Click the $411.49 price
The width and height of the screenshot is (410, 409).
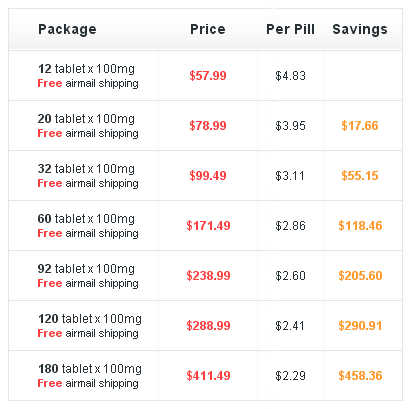(208, 376)
